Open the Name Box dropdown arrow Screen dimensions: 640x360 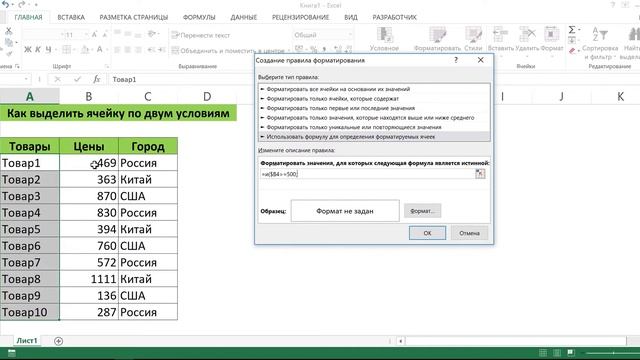(x=26, y=79)
